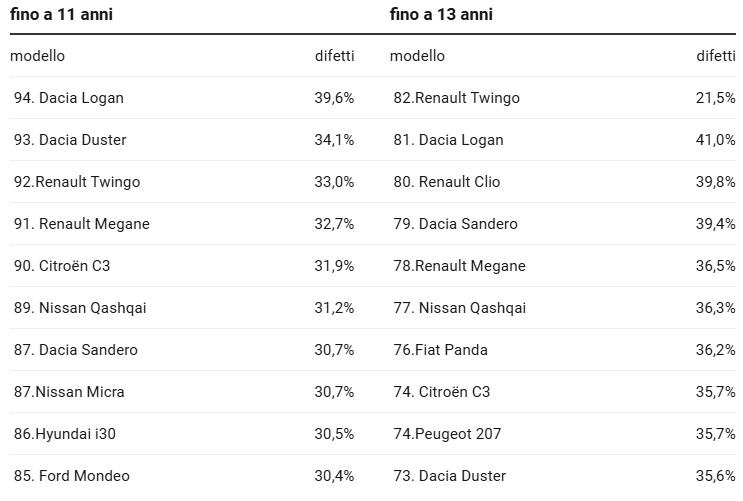The height and width of the screenshot is (501, 743).
Task: Click the '86.Hyundai i30' entry
Action: point(65,434)
